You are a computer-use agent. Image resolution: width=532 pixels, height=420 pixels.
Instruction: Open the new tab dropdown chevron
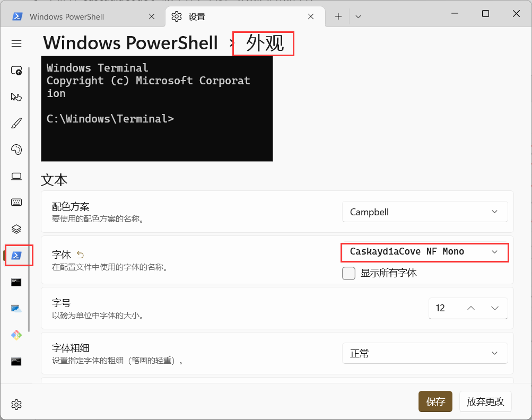coord(358,16)
